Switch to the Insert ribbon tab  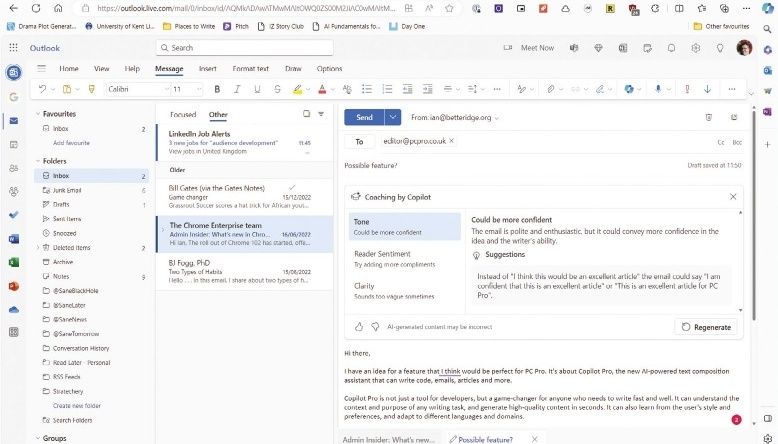click(207, 69)
